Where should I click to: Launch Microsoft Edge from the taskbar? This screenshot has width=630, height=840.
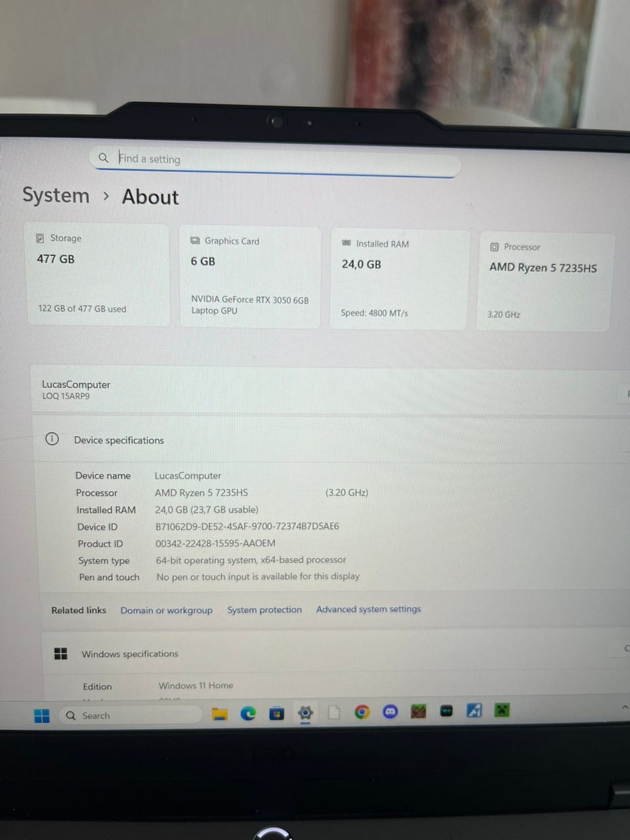pos(248,713)
